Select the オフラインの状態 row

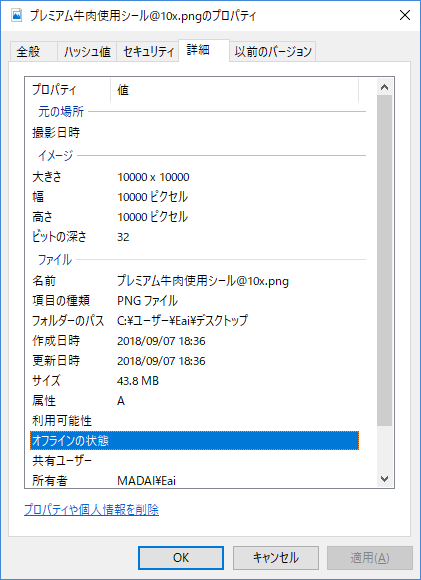coord(194,441)
